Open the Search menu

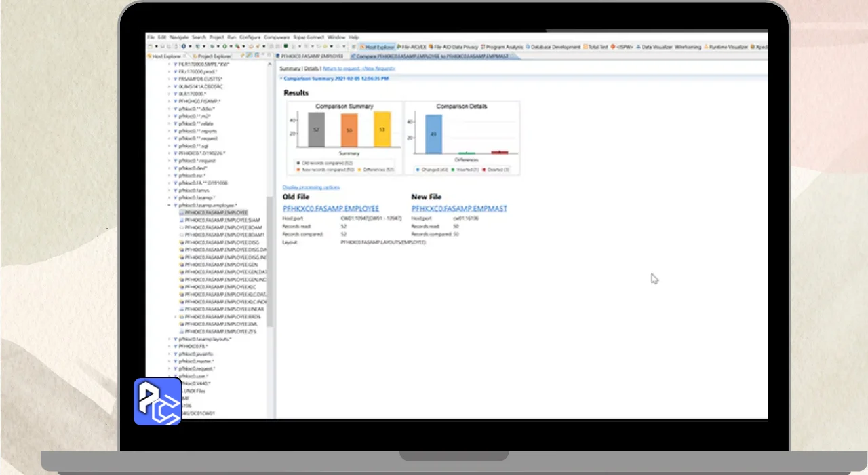point(199,37)
